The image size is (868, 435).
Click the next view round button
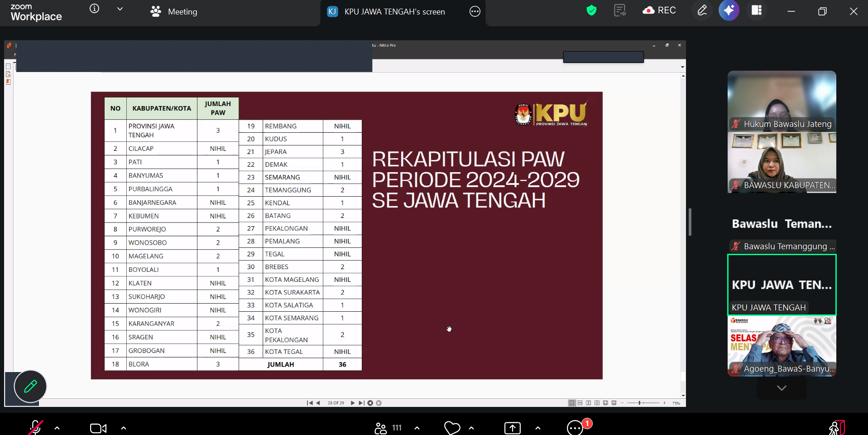coord(379,403)
